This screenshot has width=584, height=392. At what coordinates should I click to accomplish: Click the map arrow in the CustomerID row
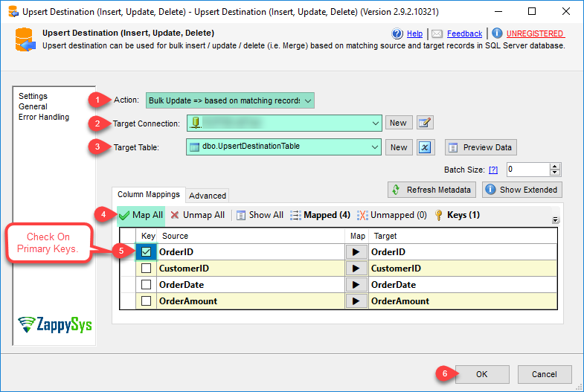click(x=356, y=269)
